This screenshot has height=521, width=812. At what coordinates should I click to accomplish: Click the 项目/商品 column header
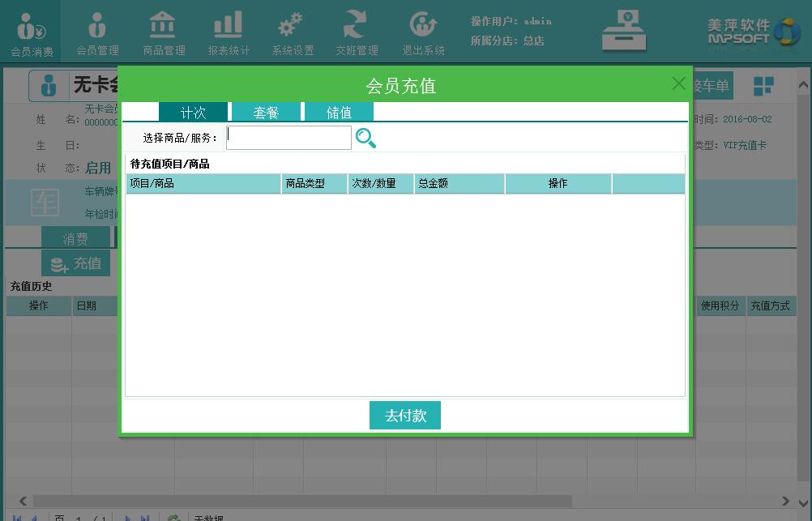pyautogui.click(x=203, y=184)
